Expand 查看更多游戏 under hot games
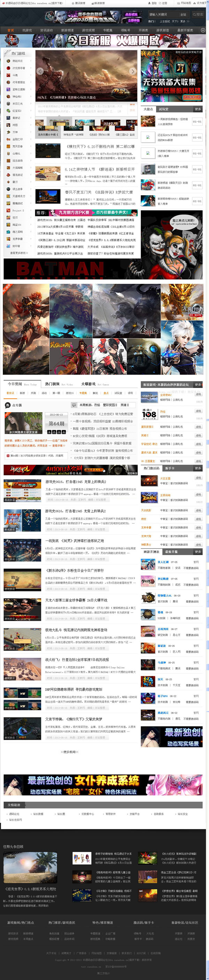Screen dimensions: 209x980 (x=19, y=253)
